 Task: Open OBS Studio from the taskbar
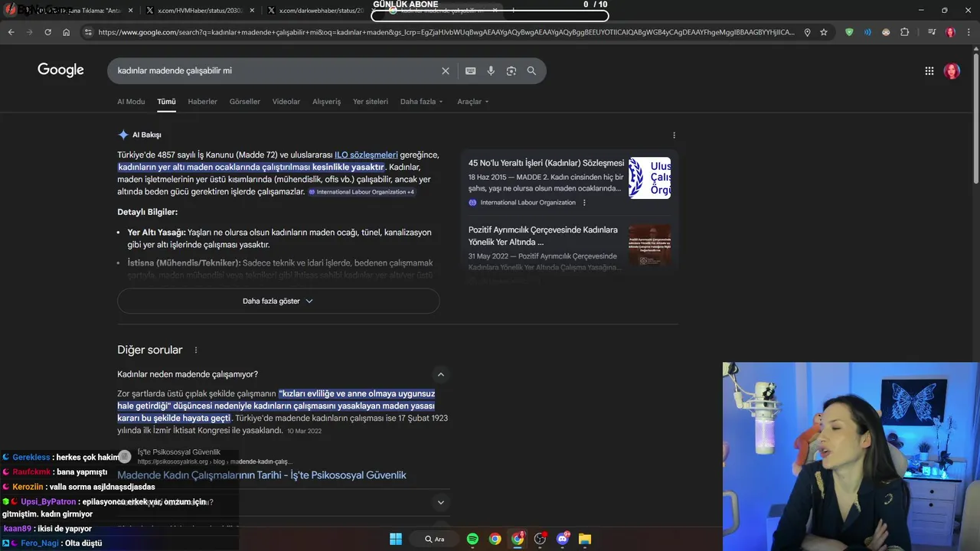point(540,539)
